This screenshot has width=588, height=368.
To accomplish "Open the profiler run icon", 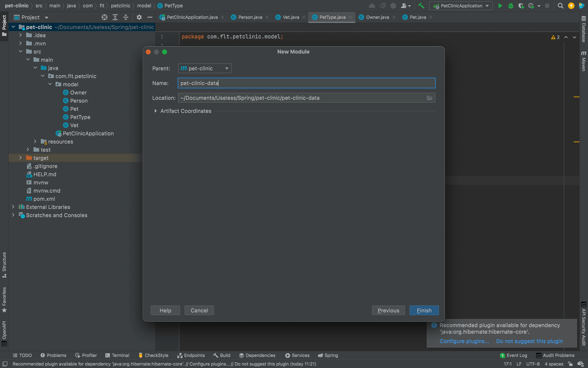I will pos(531,6).
